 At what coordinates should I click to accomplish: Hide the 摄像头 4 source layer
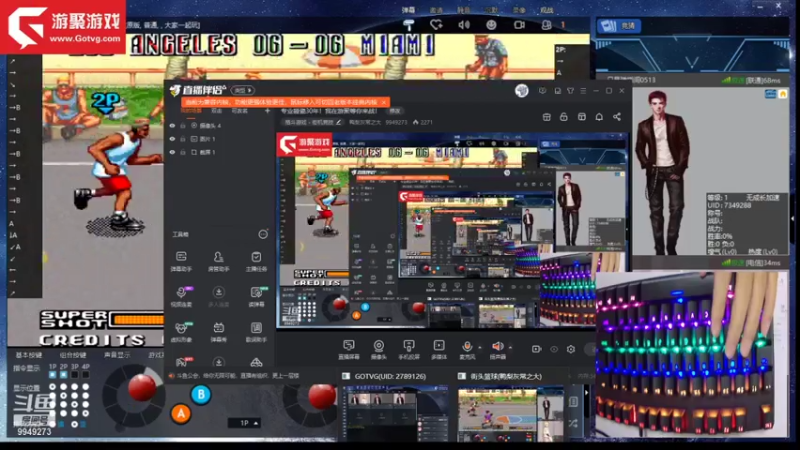[172, 126]
